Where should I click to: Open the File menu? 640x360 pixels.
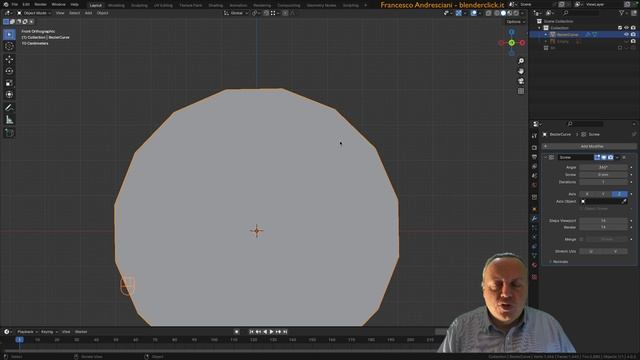pos(15,4)
